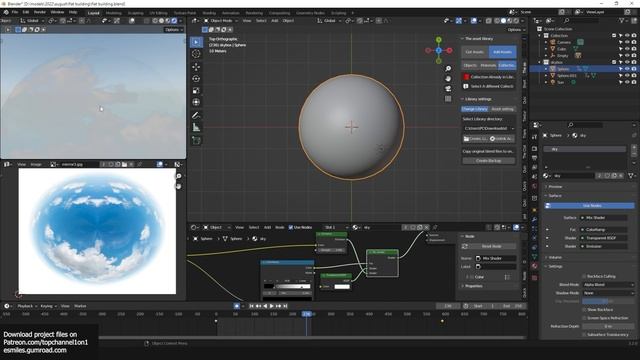Open the Render properties tab icon
The image size is (640, 360).
coord(535,149)
